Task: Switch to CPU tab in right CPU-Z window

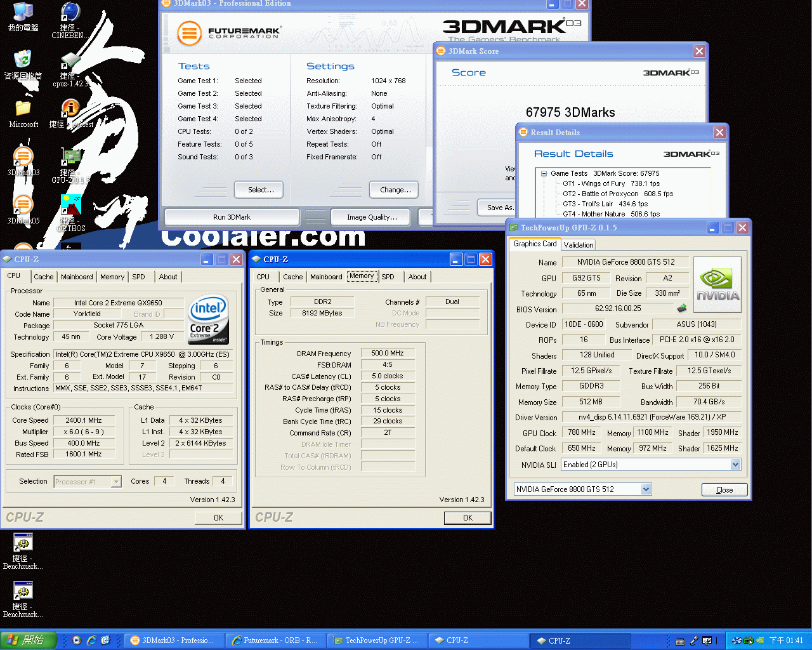Action: (x=263, y=277)
